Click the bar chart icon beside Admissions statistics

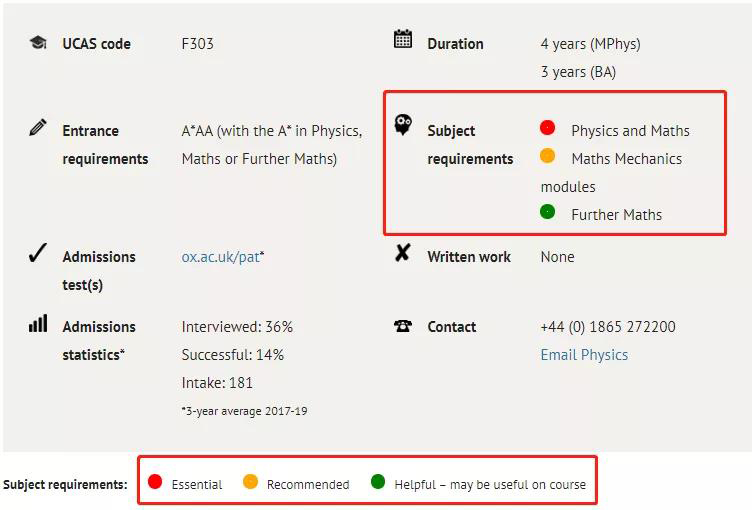pyautogui.click(x=38, y=323)
